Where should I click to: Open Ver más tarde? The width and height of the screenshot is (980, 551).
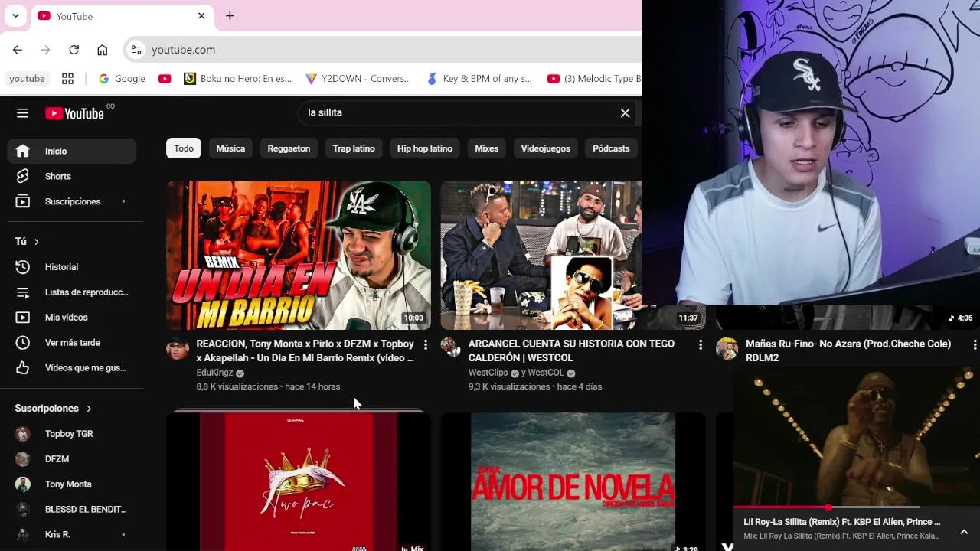point(71,342)
